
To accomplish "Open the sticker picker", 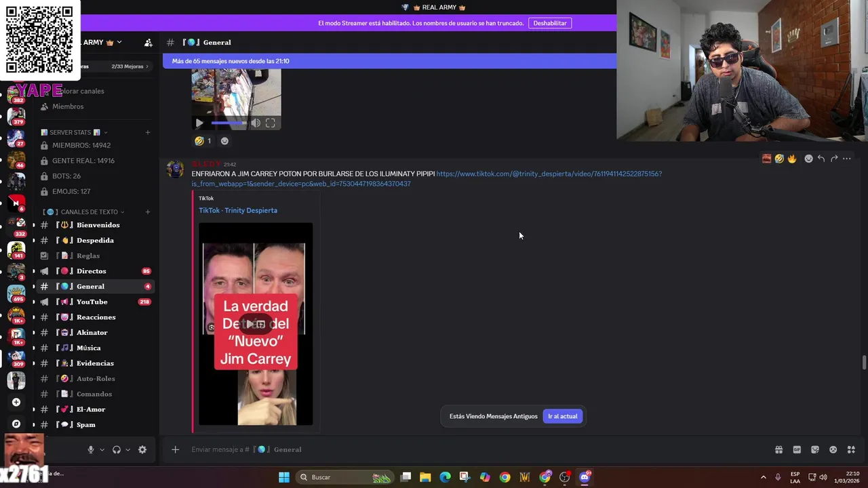I will point(815,449).
